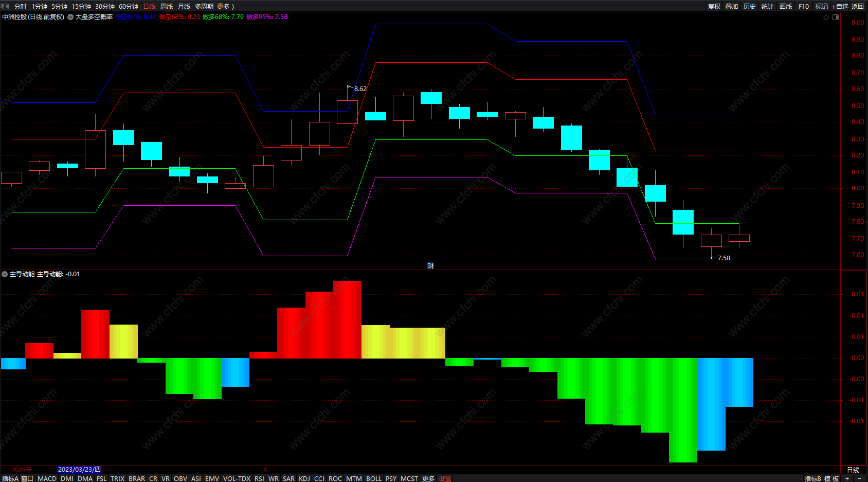Screen dimensions: 868x482
Task: Open the 更多 periods expander in the top bar
Action: click(226, 7)
